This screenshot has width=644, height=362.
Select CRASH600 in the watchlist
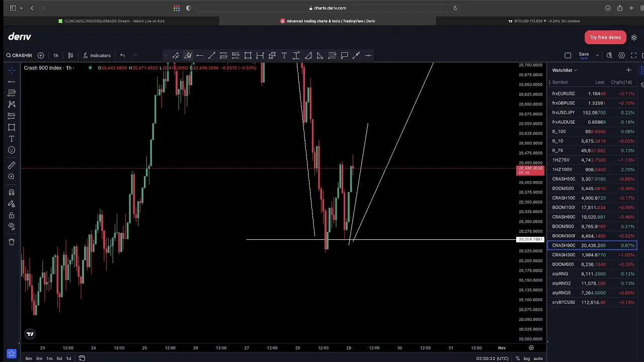[x=592, y=217]
